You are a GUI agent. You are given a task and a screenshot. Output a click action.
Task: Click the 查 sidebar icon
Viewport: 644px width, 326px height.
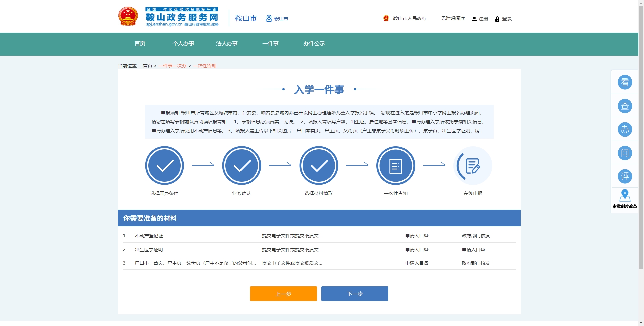[625, 106]
